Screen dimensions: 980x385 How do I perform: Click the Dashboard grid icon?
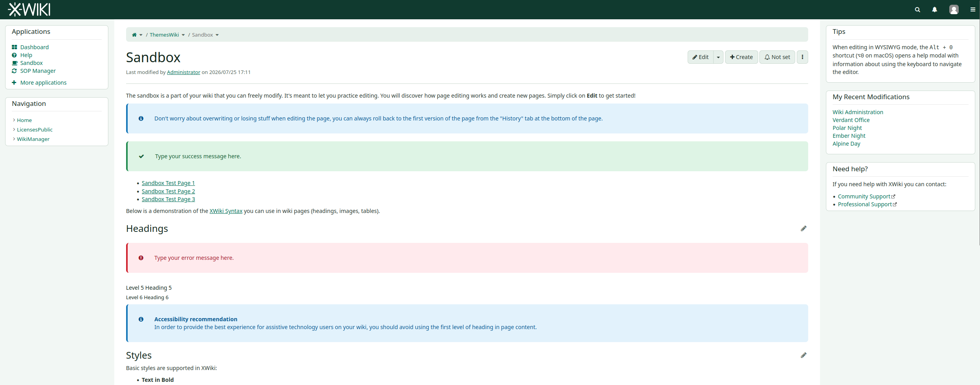pos(15,47)
